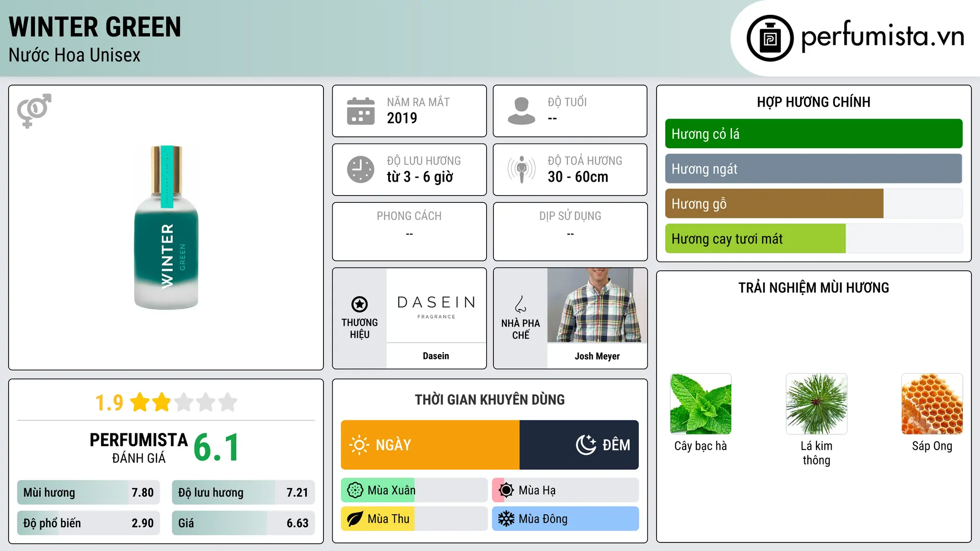
Task: Click the Thời Gian Khuyên Dùng heading
Action: click(x=490, y=399)
